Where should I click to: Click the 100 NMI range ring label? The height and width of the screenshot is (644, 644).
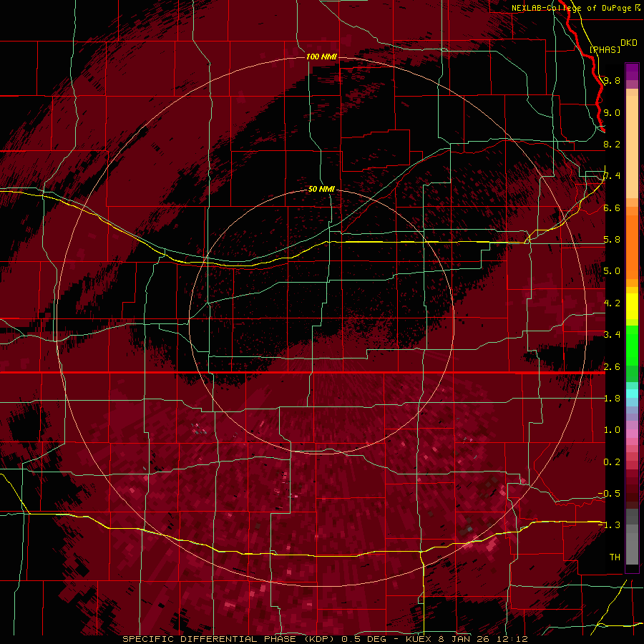(321, 57)
